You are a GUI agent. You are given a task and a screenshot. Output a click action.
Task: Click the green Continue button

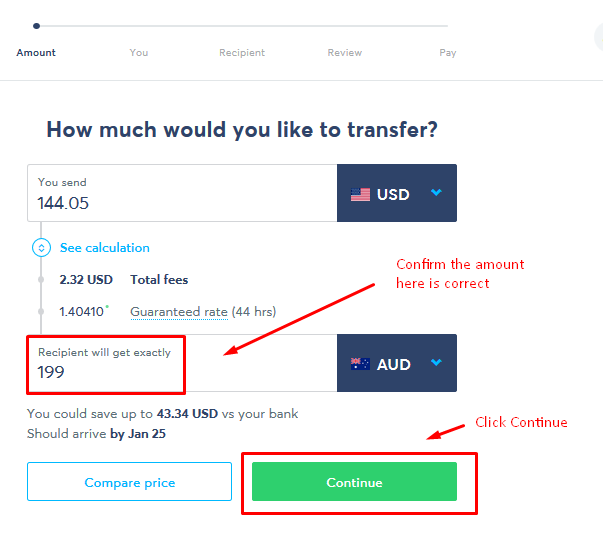tap(354, 482)
